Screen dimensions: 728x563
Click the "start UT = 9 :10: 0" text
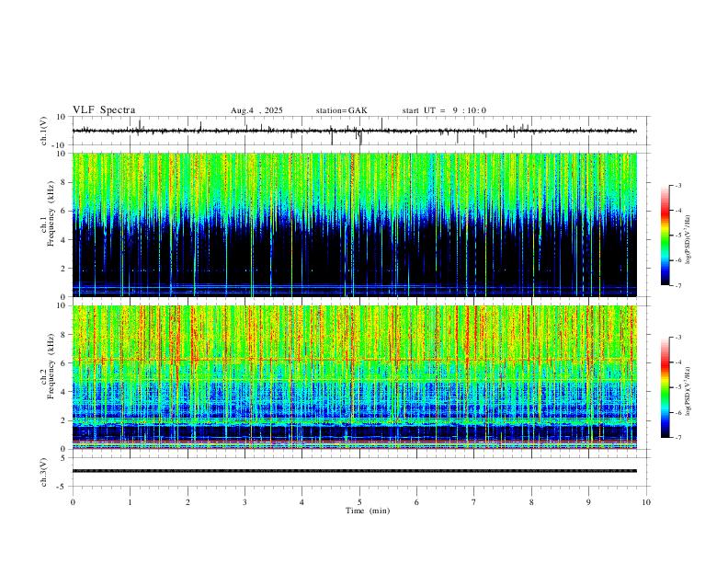tap(444, 110)
